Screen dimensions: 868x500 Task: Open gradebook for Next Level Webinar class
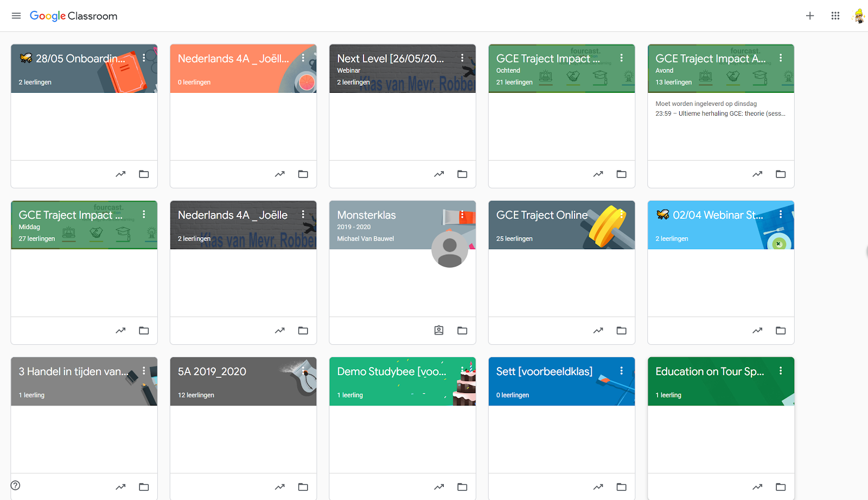pyautogui.click(x=439, y=174)
